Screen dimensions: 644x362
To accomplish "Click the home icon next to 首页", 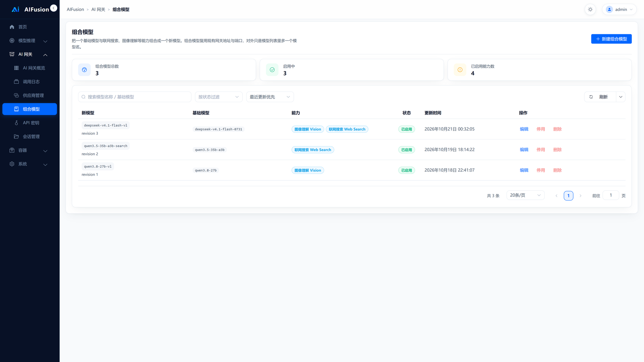I will (12, 27).
